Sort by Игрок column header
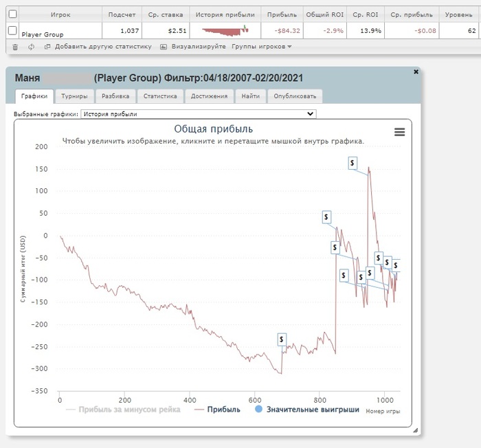Image resolution: width=481 pixels, height=448 pixels. click(60, 14)
